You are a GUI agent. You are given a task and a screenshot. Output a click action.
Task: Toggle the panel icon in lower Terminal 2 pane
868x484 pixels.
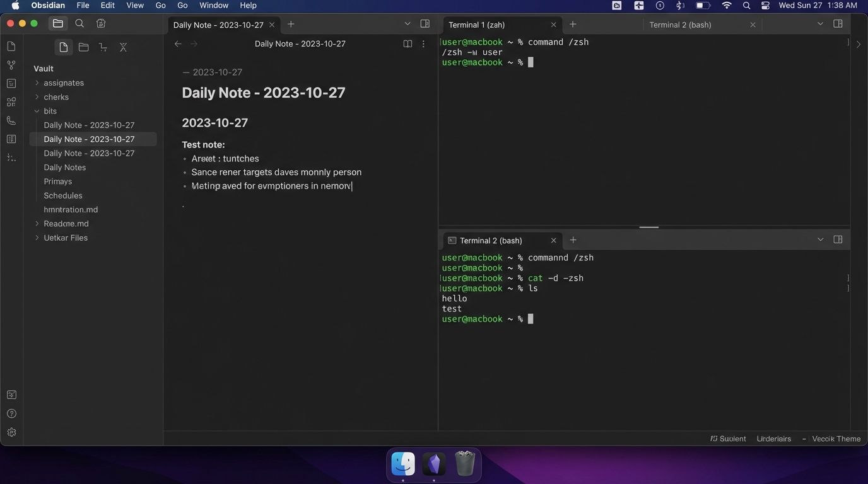click(838, 239)
